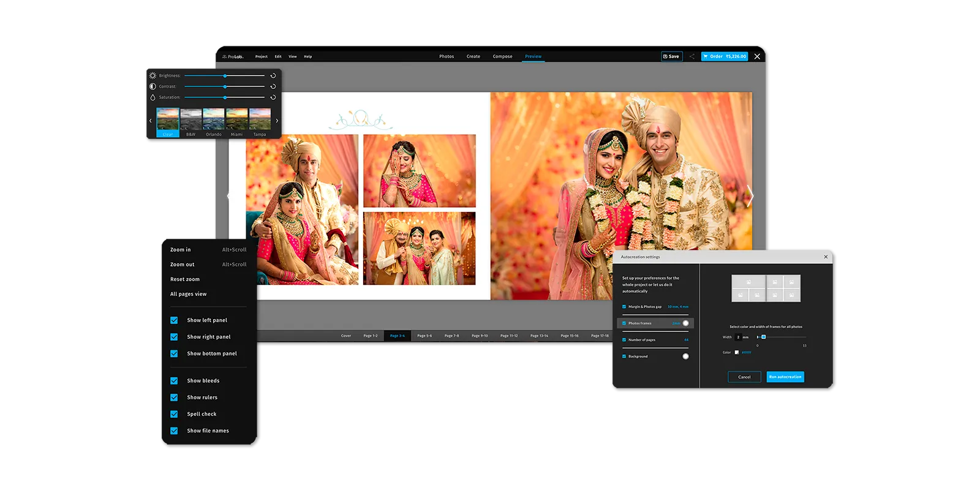This screenshot has height=490, width=980.
Task: Click the ProLab logo
Action: (233, 56)
